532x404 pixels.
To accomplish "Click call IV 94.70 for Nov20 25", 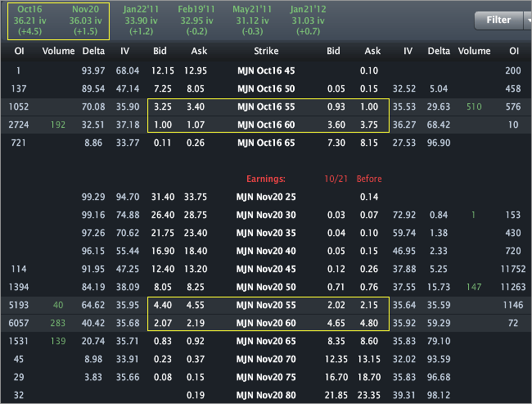I will pyautogui.click(x=128, y=197).
